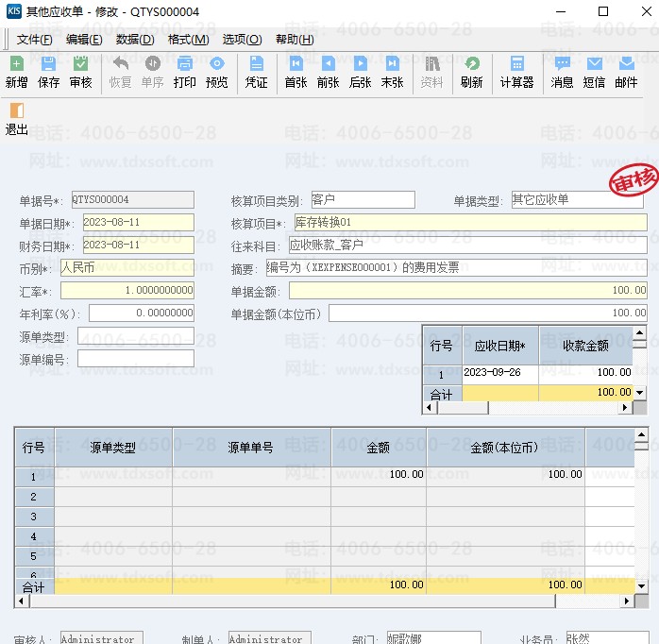Open the 计算器 (Calculator) tool
The width and height of the screenshot is (659, 644).
coord(516,72)
